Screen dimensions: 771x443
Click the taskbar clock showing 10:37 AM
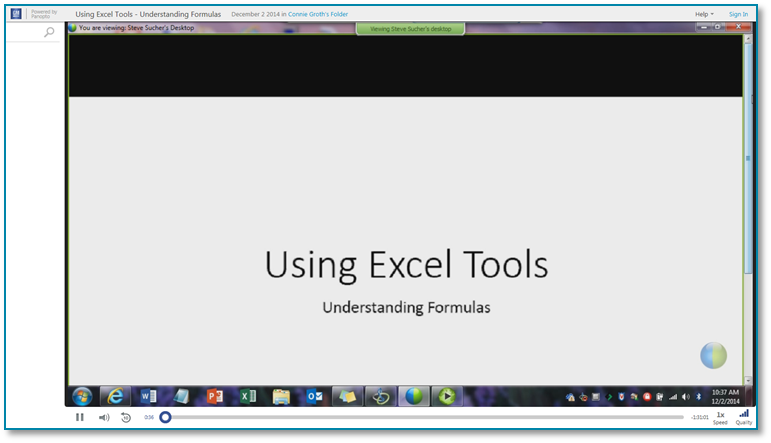725,396
